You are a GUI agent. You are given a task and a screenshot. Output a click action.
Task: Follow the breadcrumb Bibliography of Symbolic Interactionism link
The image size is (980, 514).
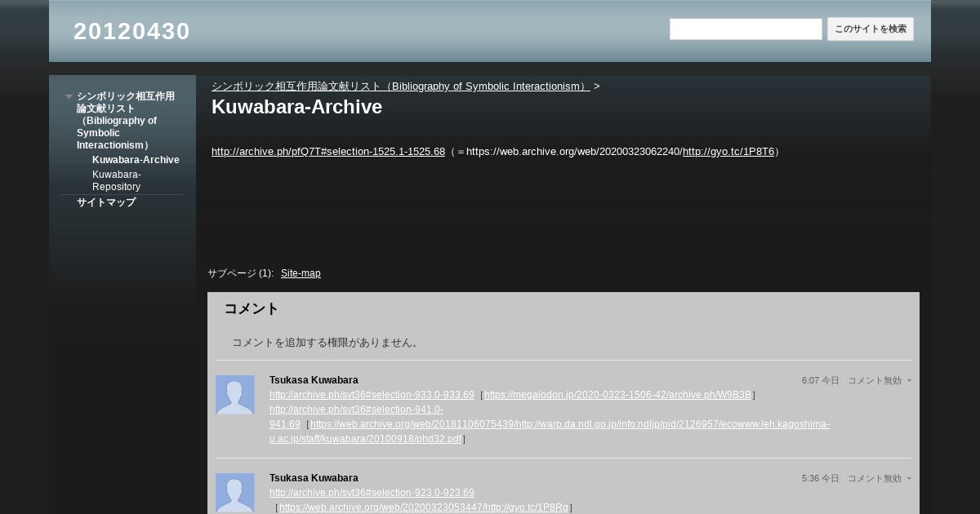[x=401, y=86]
